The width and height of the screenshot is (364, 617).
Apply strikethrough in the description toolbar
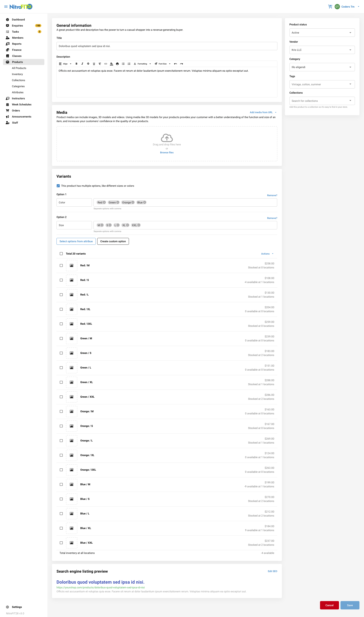pos(88,64)
